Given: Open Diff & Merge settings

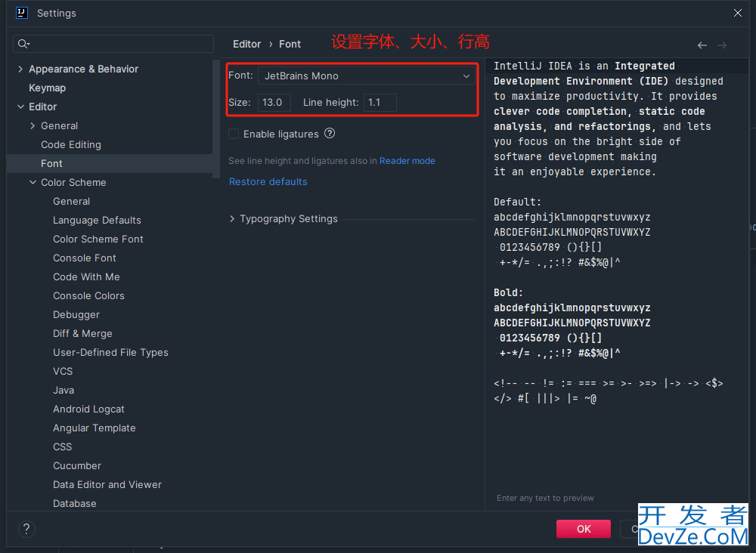Looking at the screenshot, I should tap(82, 333).
